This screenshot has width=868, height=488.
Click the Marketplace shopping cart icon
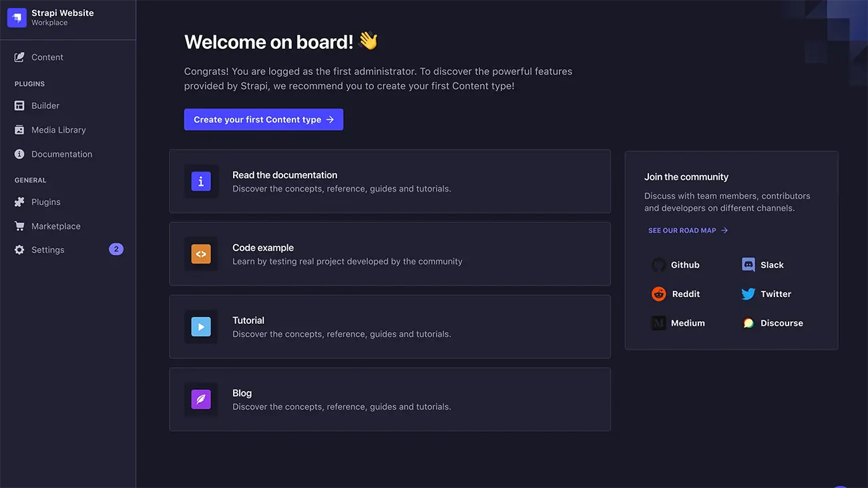[19, 226]
